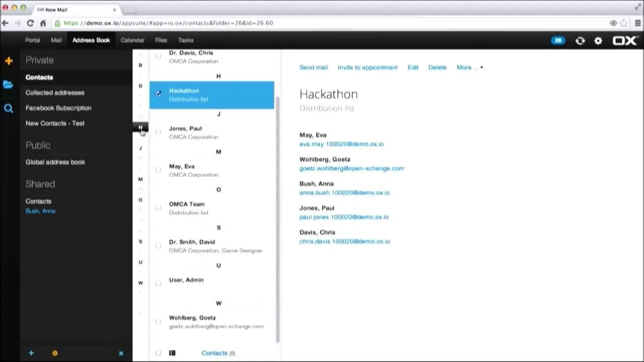Viewport: 644px width, 362px height.
Task: Click goetz.wohlberg@open-xchange.com link in details
Action: pos(352,168)
